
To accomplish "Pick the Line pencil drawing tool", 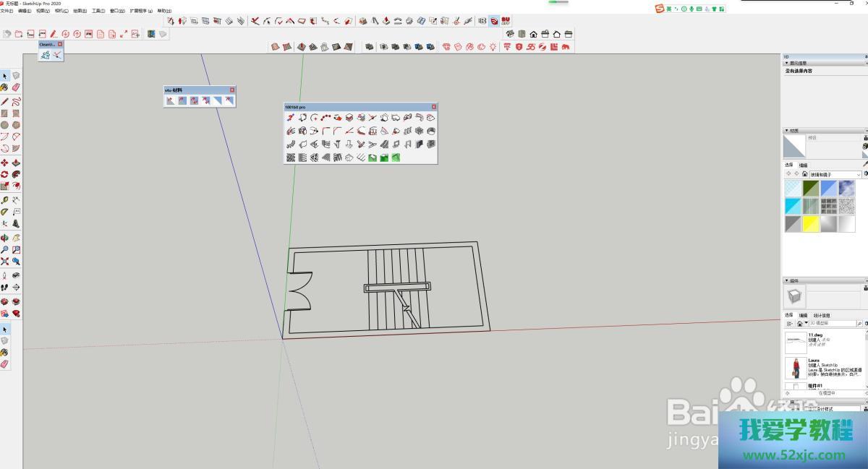I will coord(5,101).
